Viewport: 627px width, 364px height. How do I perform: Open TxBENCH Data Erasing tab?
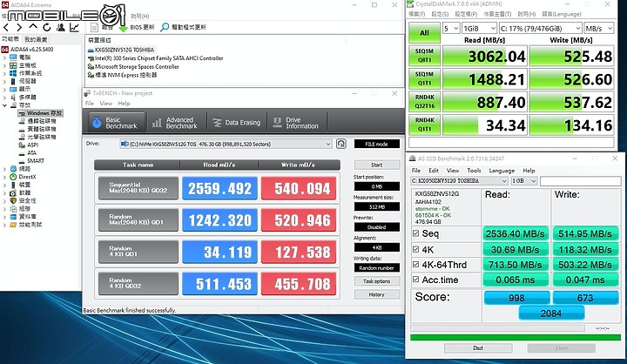(x=237, y=123)
